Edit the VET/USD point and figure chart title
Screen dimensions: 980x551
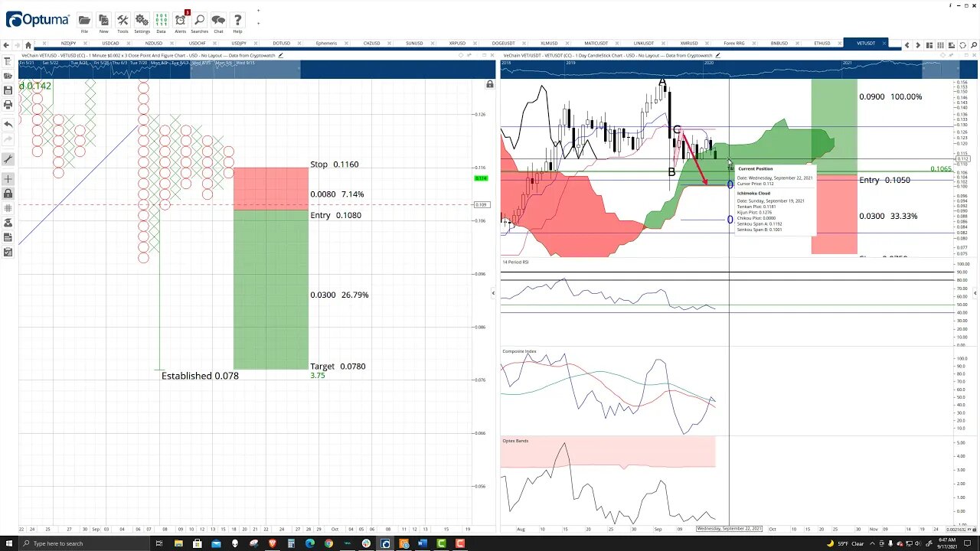click(281, 55)
